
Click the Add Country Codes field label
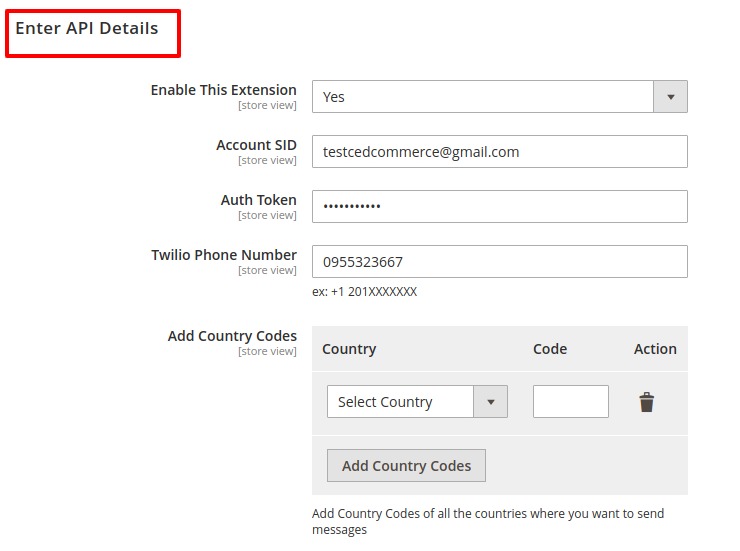[x=232, y=336]
